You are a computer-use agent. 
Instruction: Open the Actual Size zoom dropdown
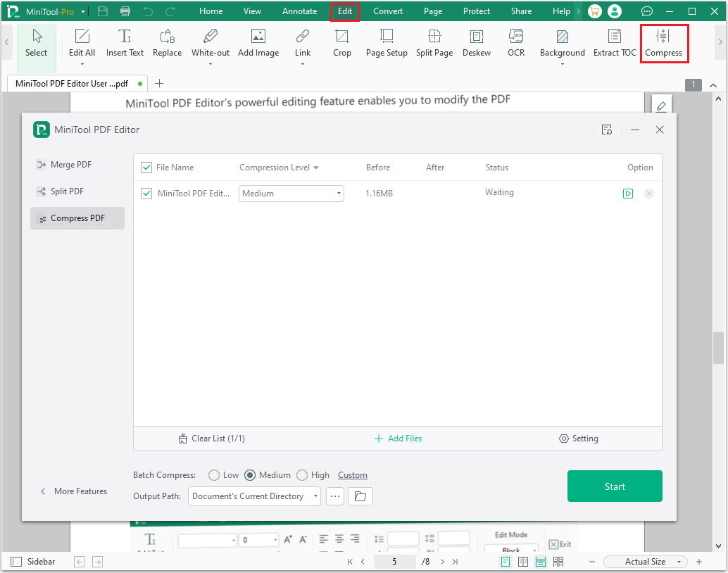[x=646, y=562]
